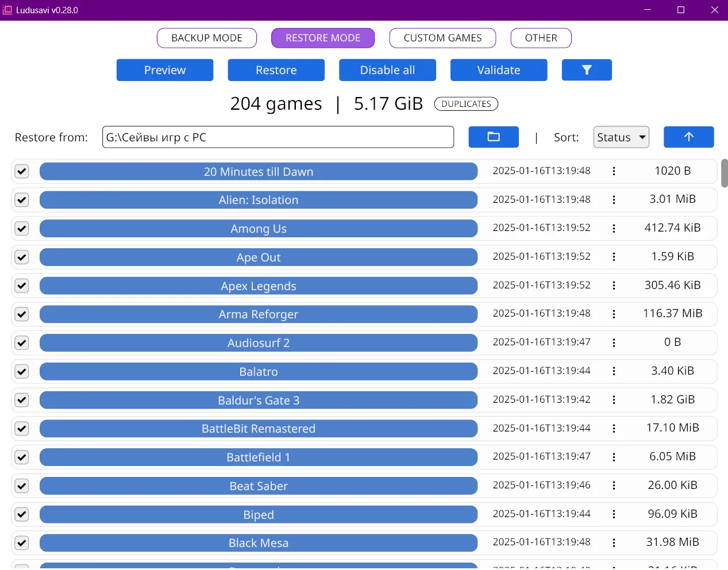
Task: Disable the Black Mesa checkbox
Action: pyautogui.click(x=22, y=543)
